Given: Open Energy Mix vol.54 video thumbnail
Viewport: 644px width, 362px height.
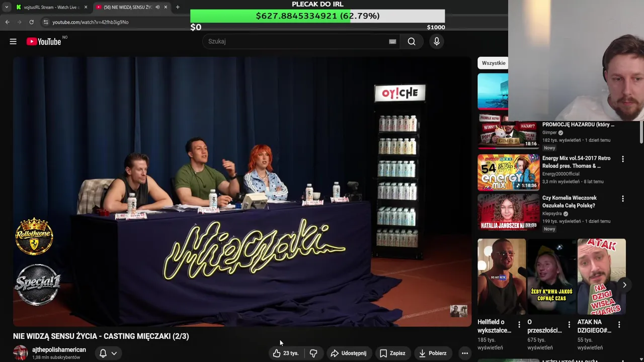Looking at the screenshot, I should click(x=508, y=172).
